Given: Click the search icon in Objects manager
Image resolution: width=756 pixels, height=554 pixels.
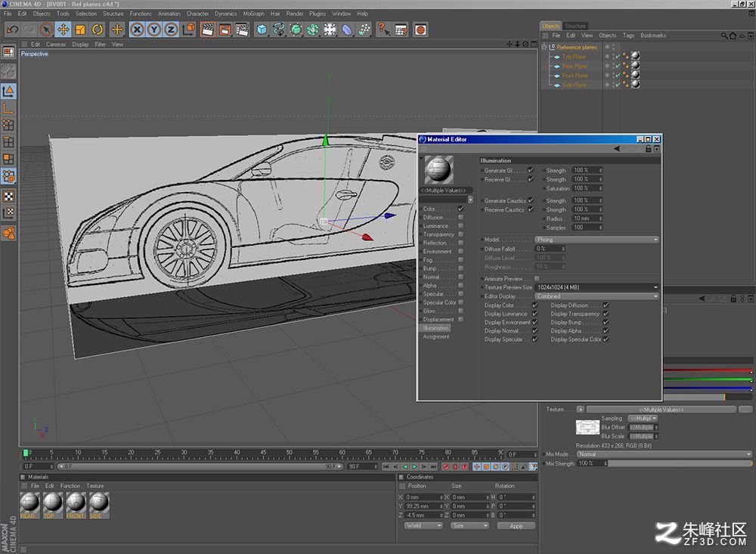Looking at the screenshot, I should [724, 36].
